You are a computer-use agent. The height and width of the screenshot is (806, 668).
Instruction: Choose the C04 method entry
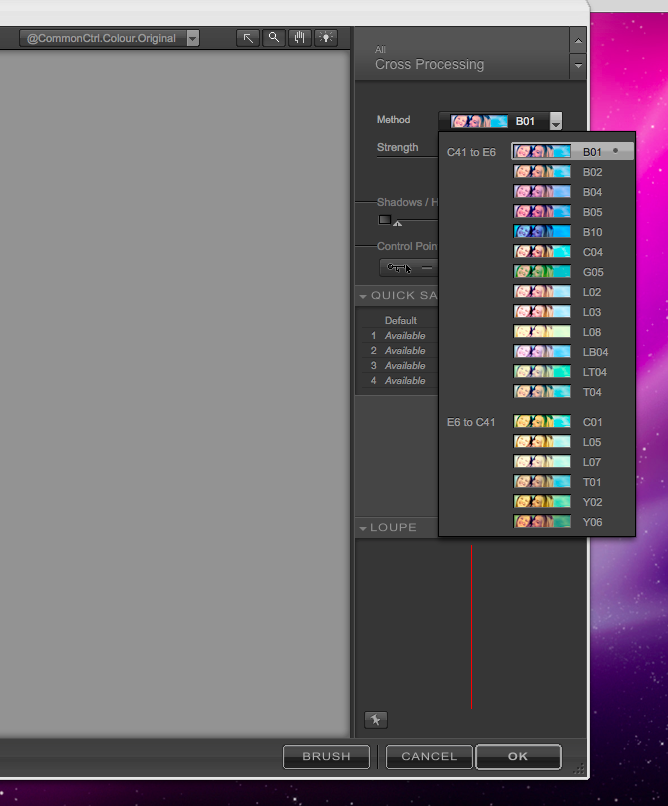pyautogui.click(x=572, y=252)
